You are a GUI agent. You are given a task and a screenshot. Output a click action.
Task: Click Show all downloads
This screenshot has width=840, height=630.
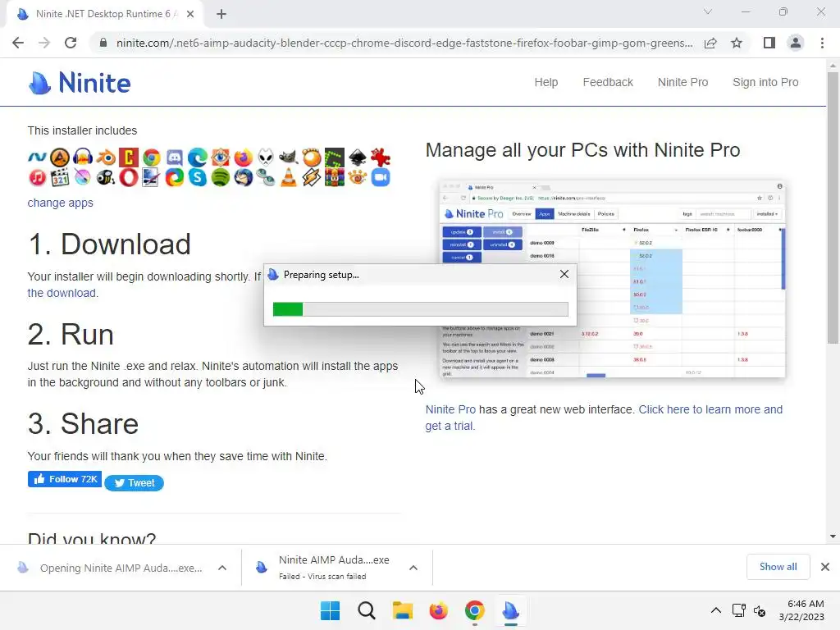[x=778, y=567]
